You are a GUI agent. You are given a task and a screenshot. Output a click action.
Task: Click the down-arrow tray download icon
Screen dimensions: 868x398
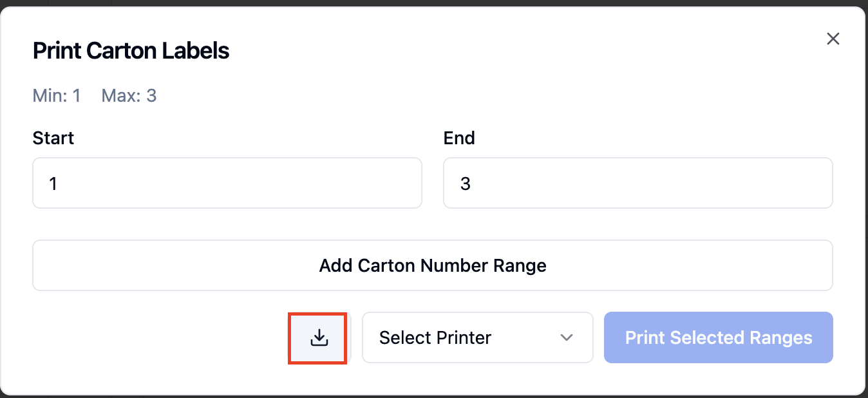pos(319,337)
